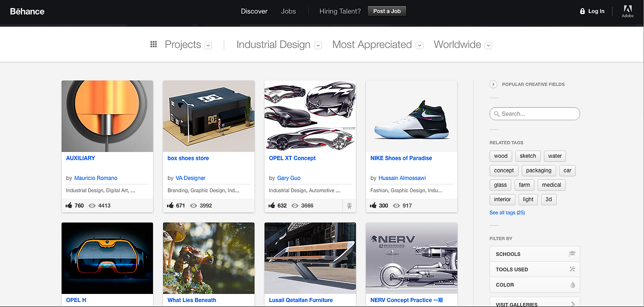
Task: Expand the COLOR filter
Action: (x=535, y=285)
